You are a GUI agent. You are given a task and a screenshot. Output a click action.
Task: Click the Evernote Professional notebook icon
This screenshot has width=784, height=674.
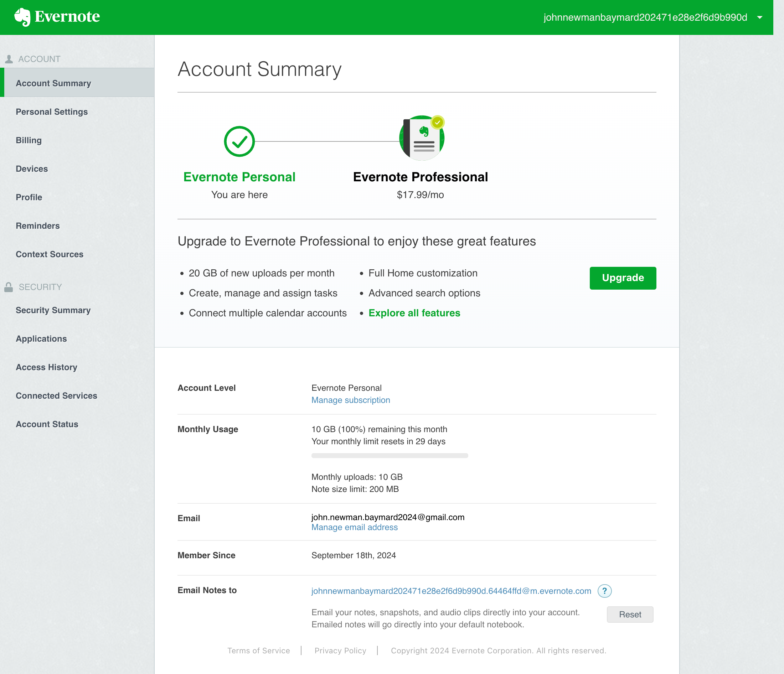422,138
